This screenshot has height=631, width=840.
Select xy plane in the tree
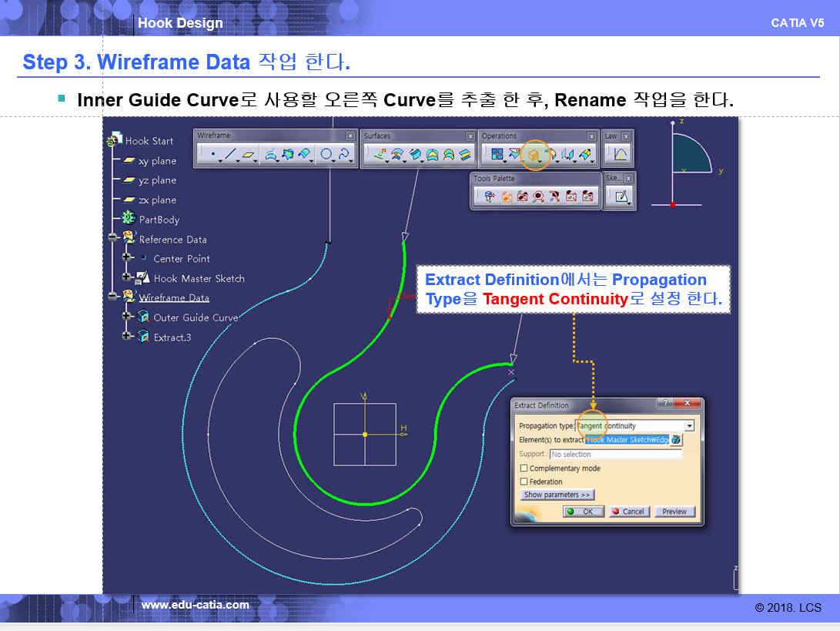tap(157, 161)
